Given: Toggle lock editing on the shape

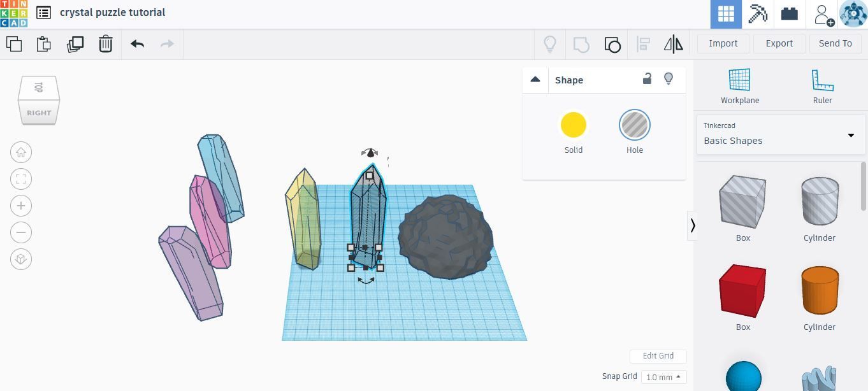Looking at the screenshot, I should (647, 79).
